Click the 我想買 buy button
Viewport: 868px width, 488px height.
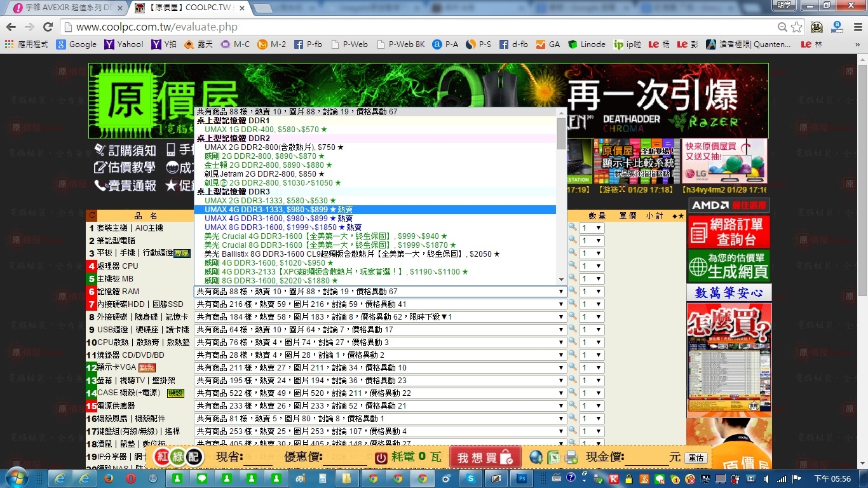485,457
